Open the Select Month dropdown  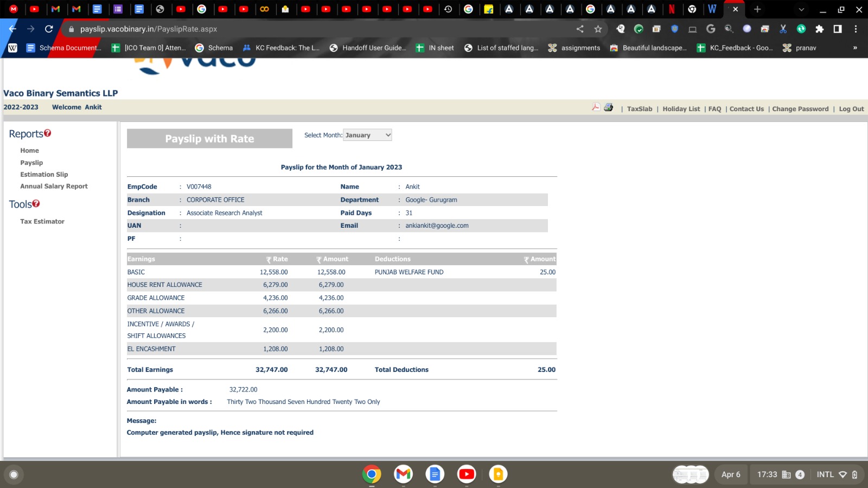point(367,135)
